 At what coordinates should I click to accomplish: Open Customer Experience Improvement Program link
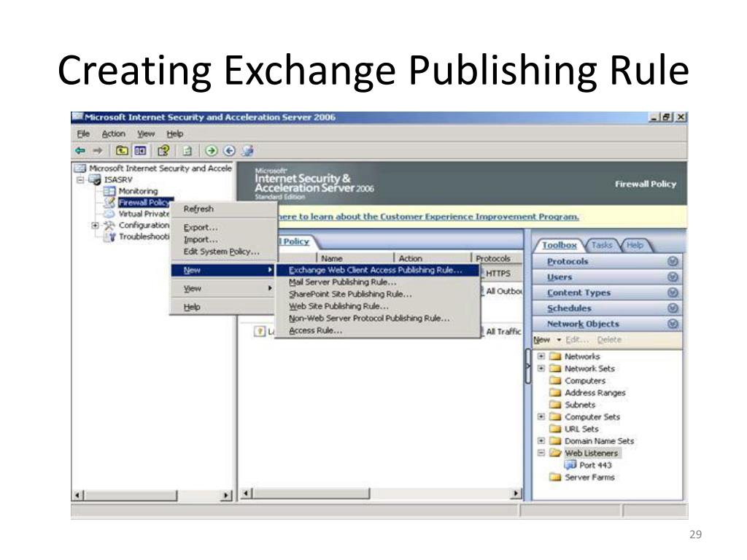pyautogui.click(x=429, y=217)
